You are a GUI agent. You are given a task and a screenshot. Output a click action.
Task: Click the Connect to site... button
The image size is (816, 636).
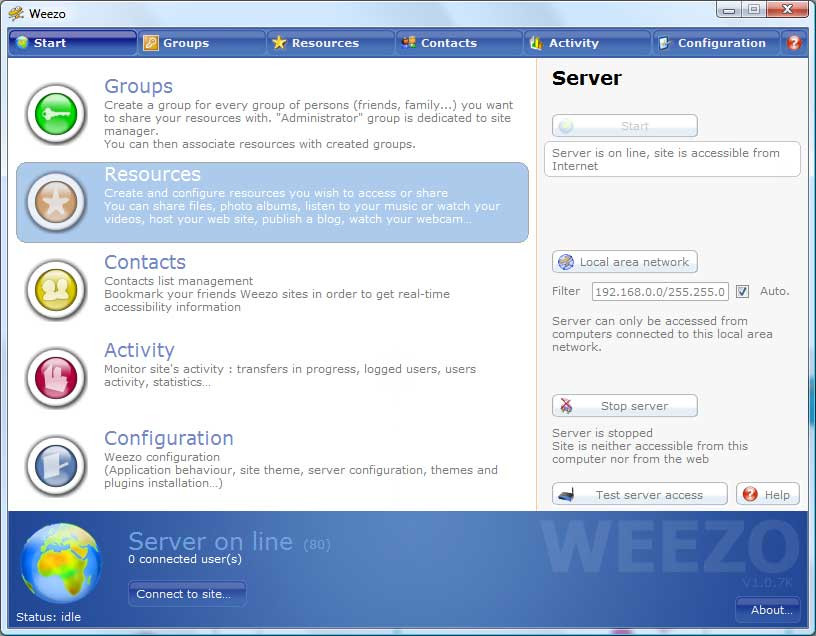[187, 594]
